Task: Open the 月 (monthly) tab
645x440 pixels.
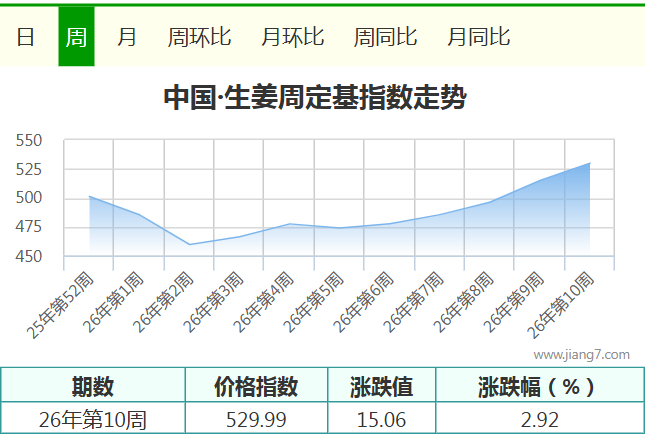Action: pos(127,37)
